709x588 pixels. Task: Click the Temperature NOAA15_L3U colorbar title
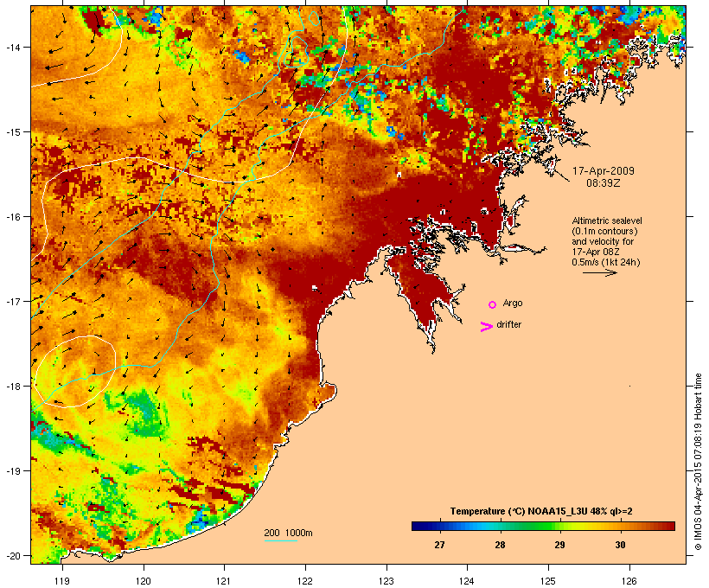541,511
